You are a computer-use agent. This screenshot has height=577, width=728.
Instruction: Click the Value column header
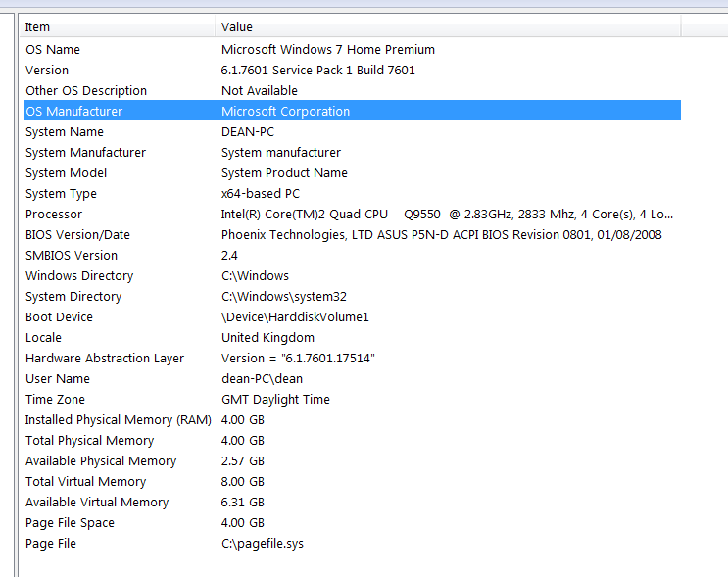click(237, 27)
